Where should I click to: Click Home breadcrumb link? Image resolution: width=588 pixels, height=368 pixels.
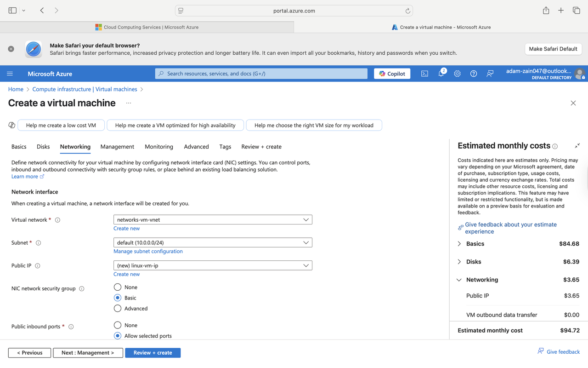tap(16, 89)
